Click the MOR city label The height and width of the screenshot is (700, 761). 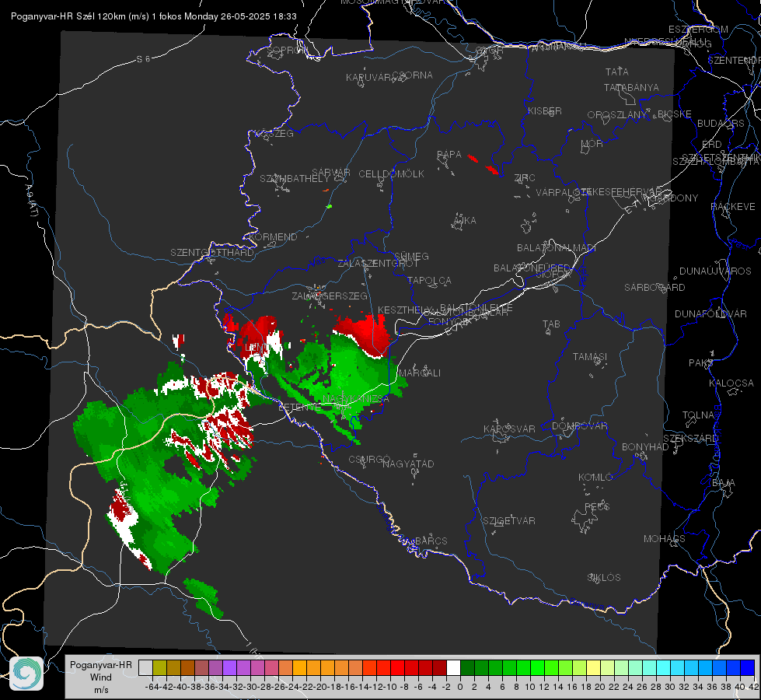[592, 143]
